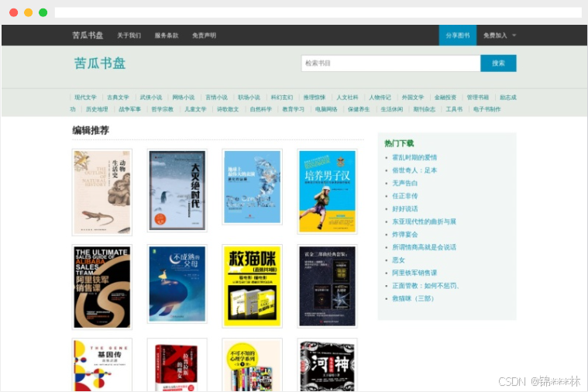This screenshot has height=392, width=588.
Task: Select the 教育学习 category
Action: point(294,109)
